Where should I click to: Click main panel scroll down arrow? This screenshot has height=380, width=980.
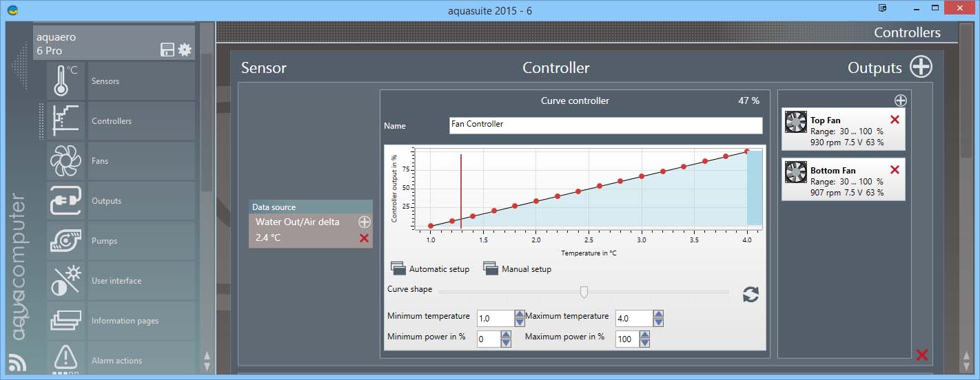pos(966,366)
